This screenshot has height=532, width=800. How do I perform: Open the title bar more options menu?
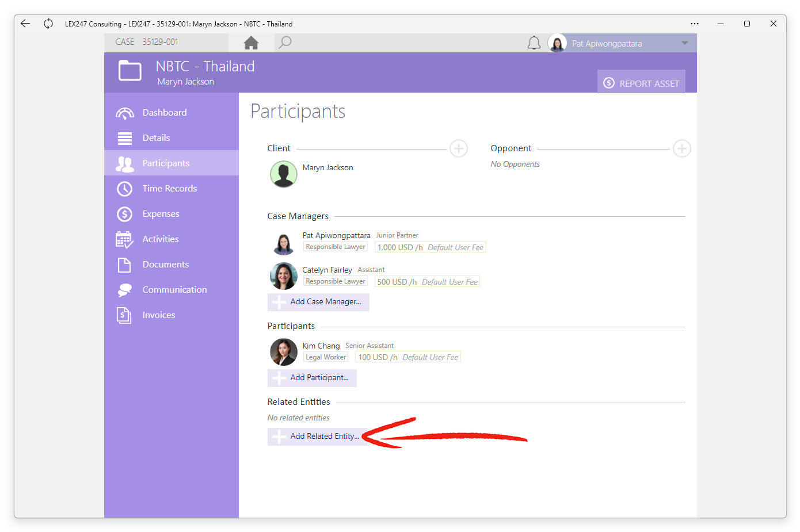695,24
